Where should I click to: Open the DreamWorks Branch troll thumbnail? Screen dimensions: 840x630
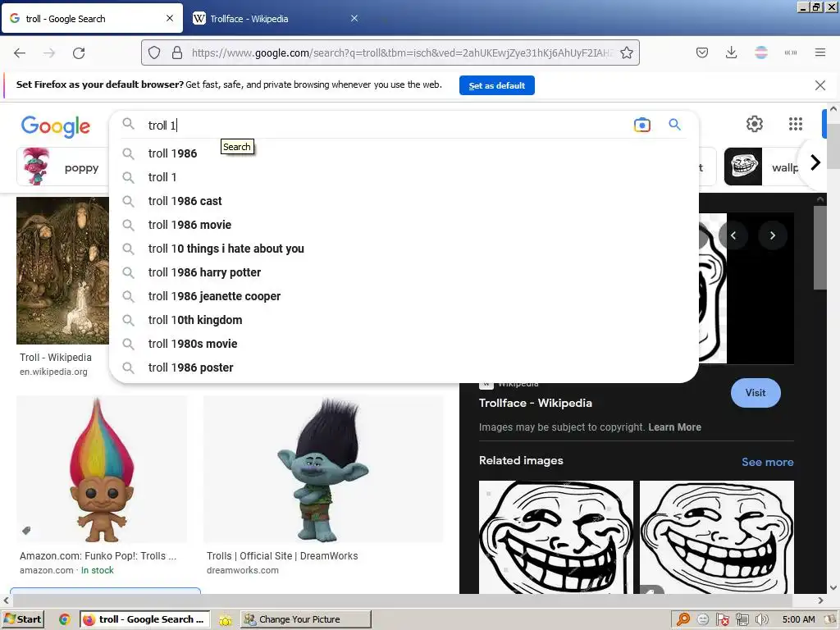pos(323,470)
